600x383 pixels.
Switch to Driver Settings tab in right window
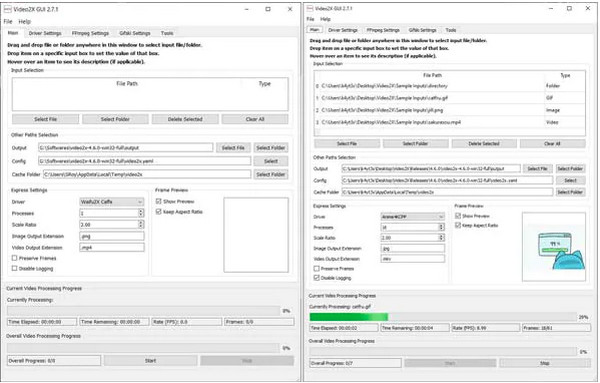[342, 30]
